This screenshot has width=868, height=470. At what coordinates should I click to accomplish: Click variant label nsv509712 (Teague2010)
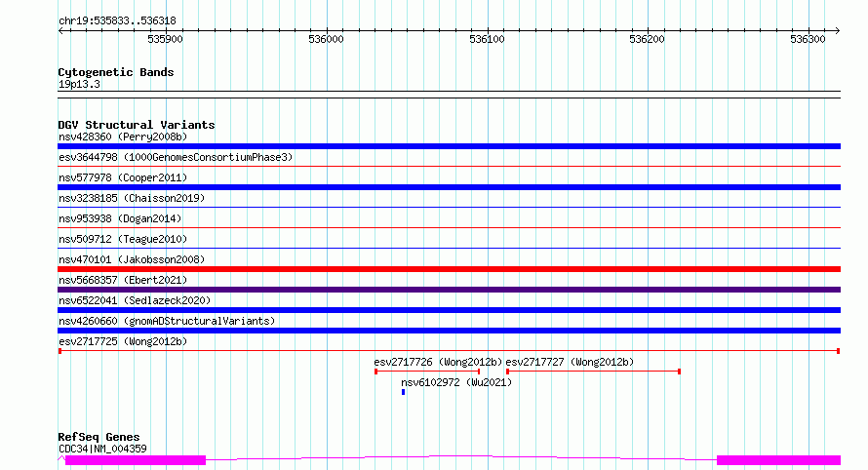pos(123,239)
